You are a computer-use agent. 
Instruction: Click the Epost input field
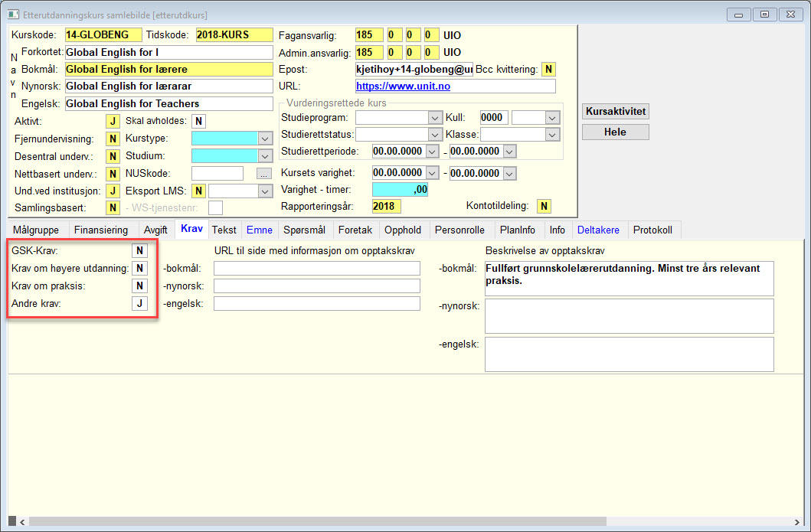(414, 70)
